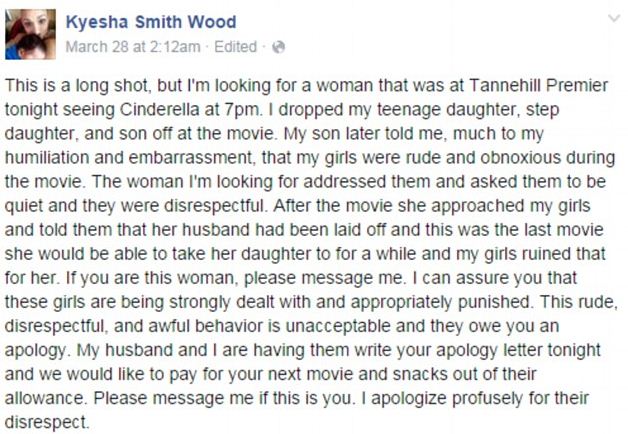
Task: Expand the post options chevron menu
Action: coord(614,18)
